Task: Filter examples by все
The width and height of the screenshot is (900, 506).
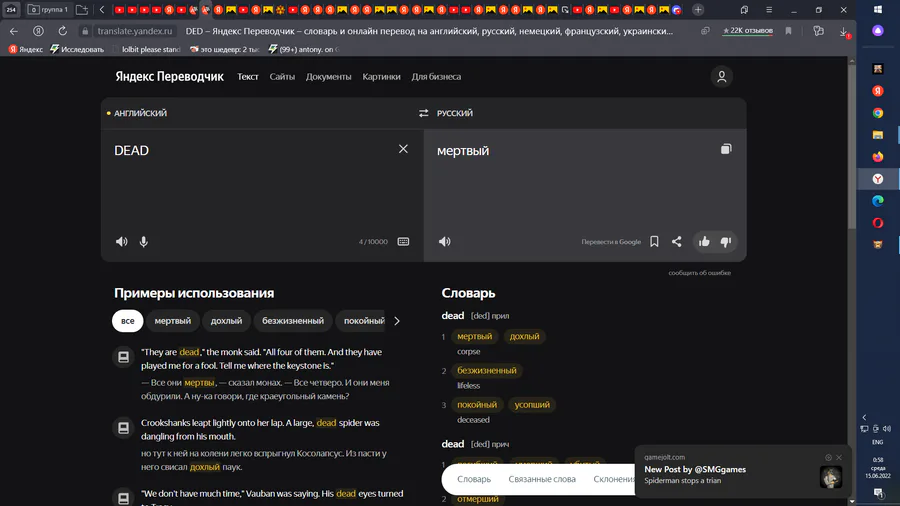Action: 127,321
